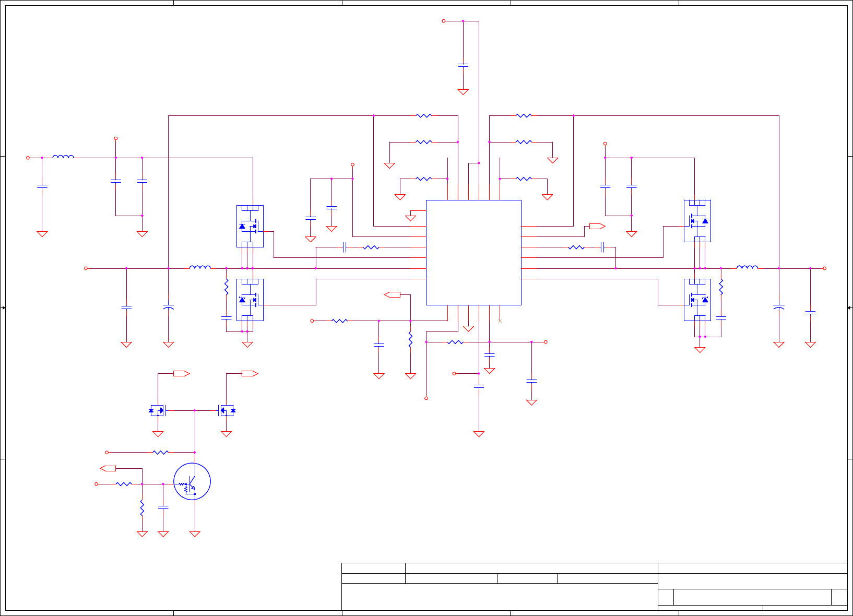Select the polarized capacitor on the right side

779,307
